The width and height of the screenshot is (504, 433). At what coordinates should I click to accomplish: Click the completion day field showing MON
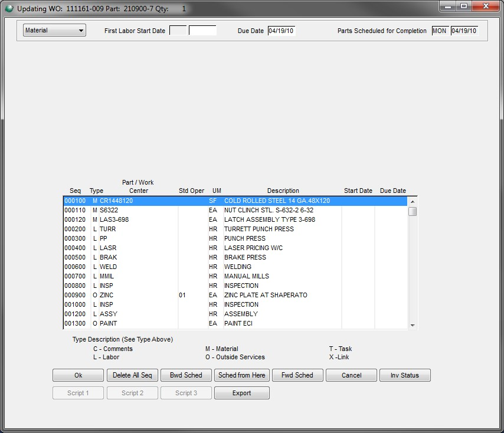pyautogui.click(x=440, y=31)
